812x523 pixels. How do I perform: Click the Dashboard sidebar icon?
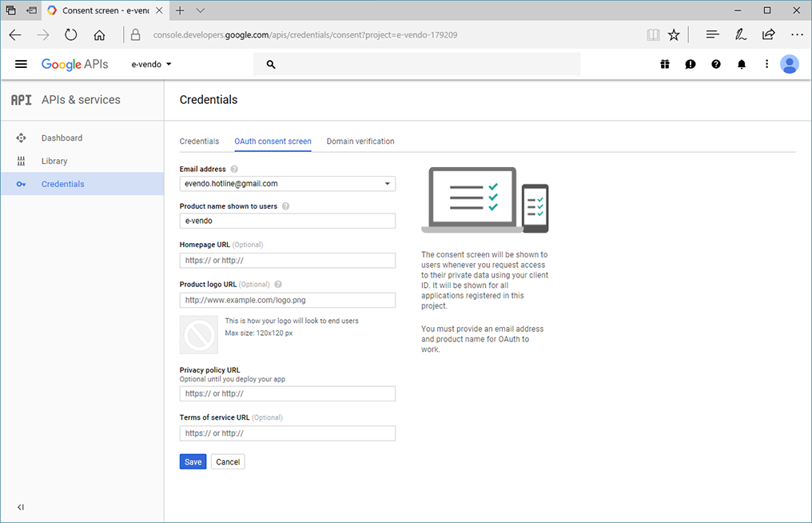pos(21,138)
